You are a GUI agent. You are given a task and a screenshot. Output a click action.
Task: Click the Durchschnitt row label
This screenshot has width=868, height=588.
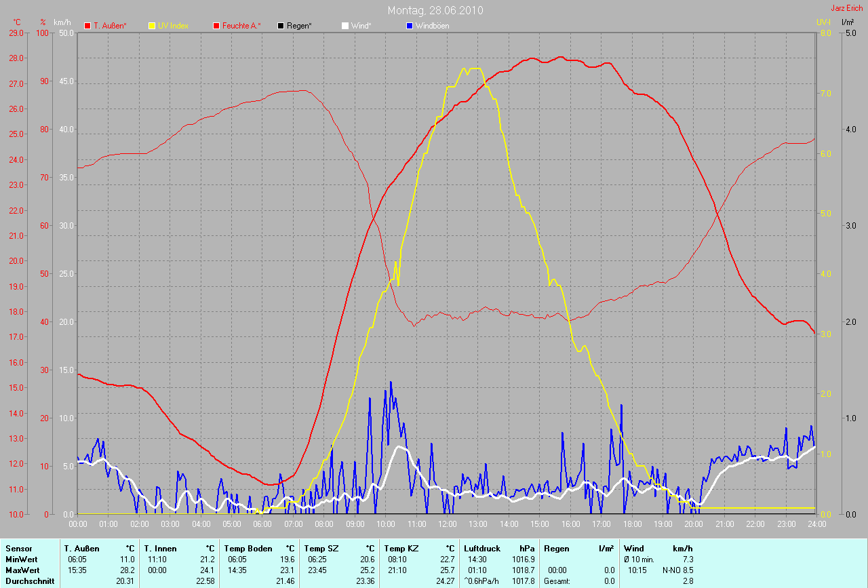pos(29,581)
